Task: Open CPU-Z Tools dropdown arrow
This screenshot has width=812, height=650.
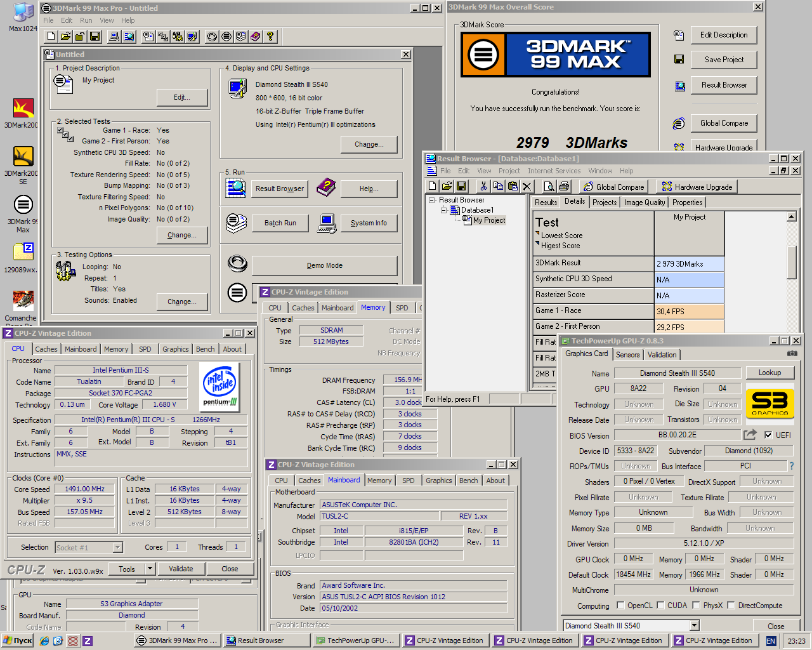Action: (x=150, y=569)
